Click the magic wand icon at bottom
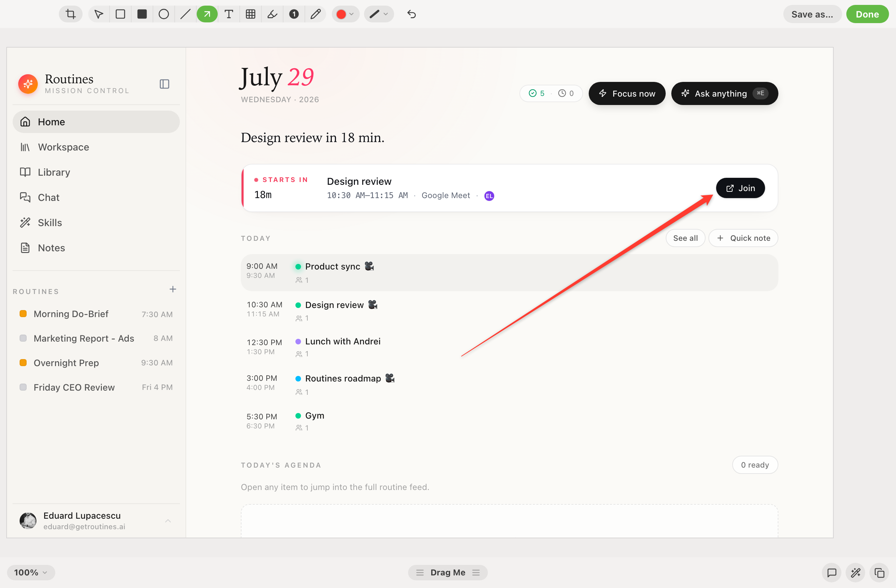896x588 pixels. pyautogui.click(x=856, y=573)
